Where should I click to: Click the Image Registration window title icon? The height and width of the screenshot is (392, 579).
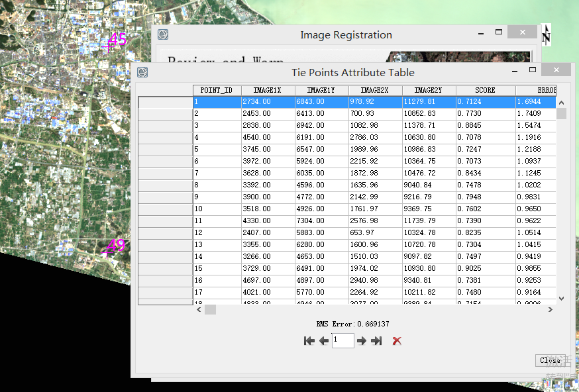coord(163,34)
